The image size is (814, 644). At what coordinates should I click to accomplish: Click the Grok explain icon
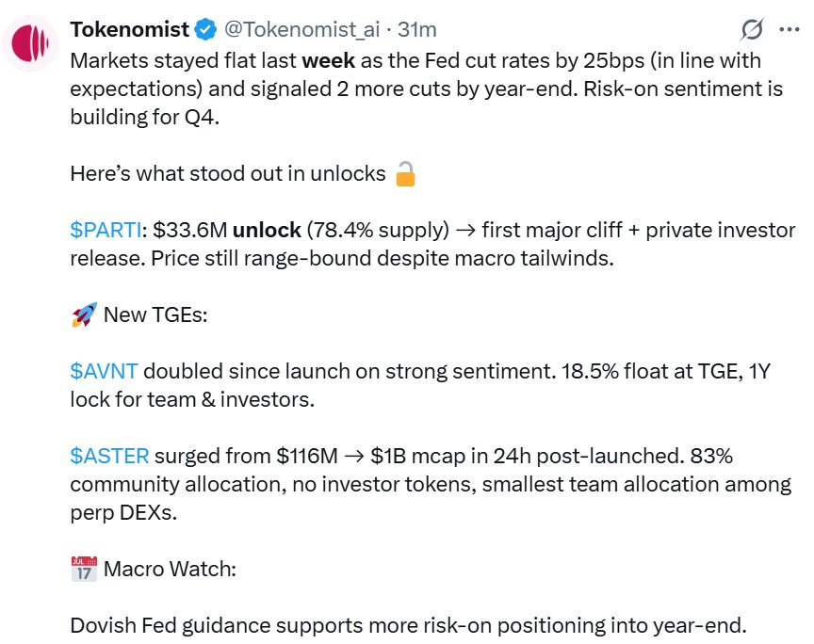click(751, 29)
